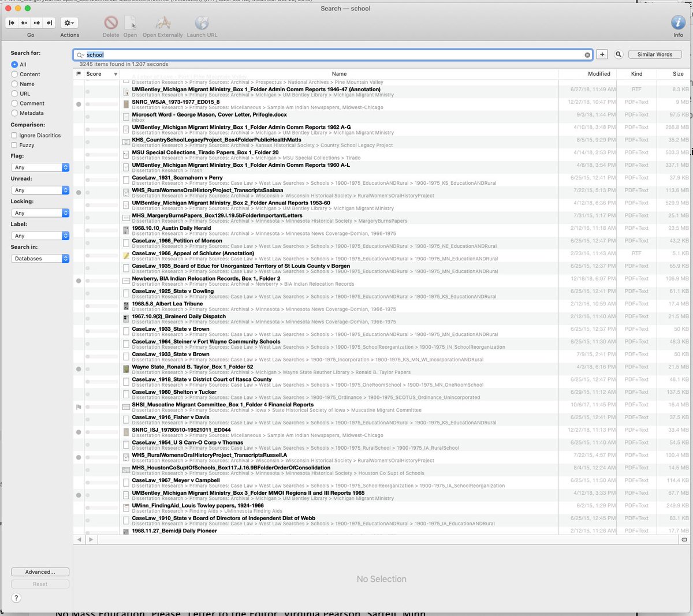Open the Unread dropdown
The width and height of the screenshot is (693, 616).
coord(40,190)
